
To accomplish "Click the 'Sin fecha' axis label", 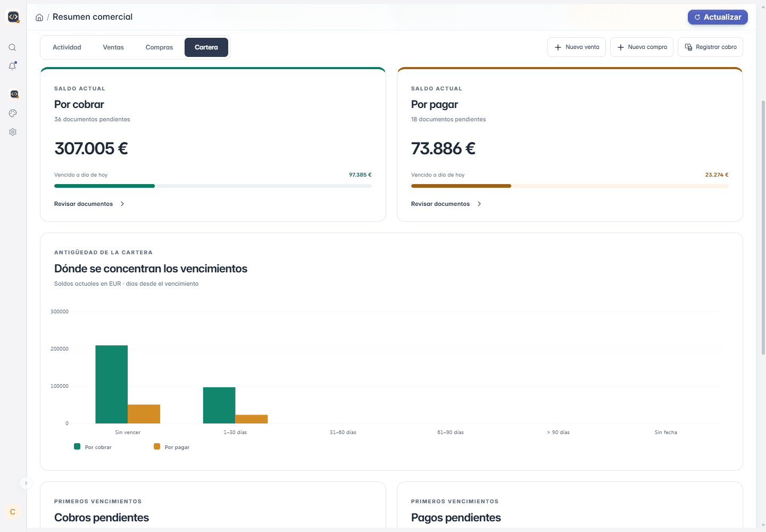I will 666,433.
